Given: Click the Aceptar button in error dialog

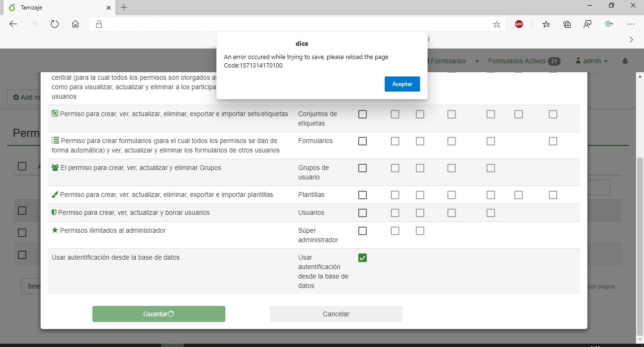Looking at the screenshot, I should point(402,84).
